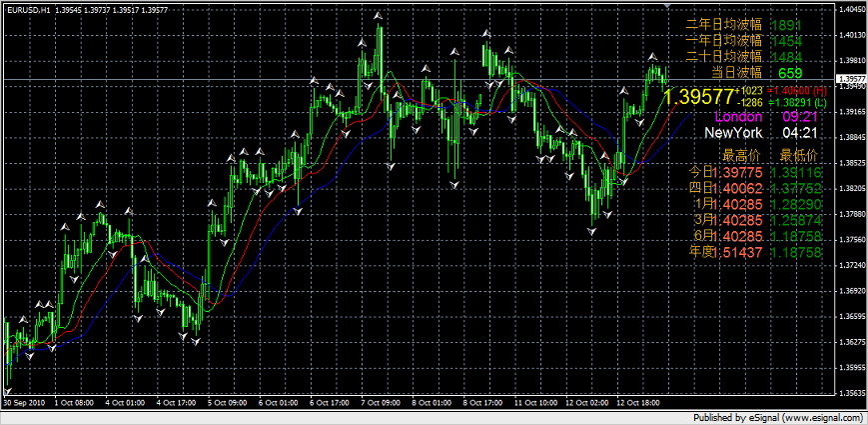Click the 今日 low value 1.39116
868x425 pixels.
tap(795, 172)
